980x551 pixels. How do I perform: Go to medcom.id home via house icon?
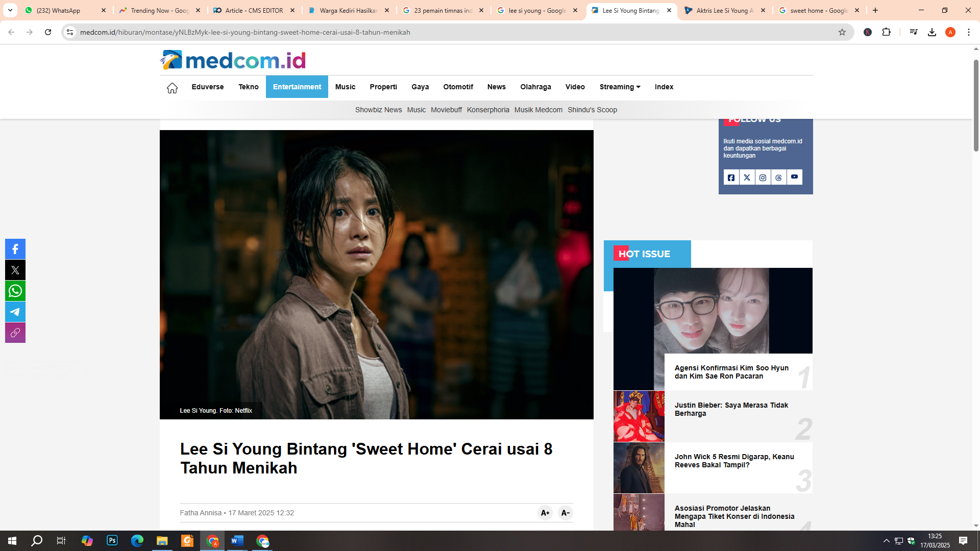click(172, 88)
